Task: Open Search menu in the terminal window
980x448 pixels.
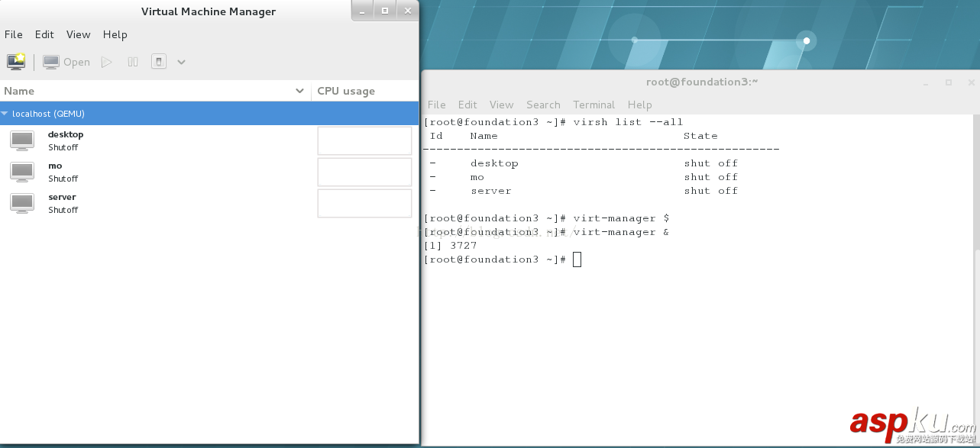Action: tap(543, 105)
